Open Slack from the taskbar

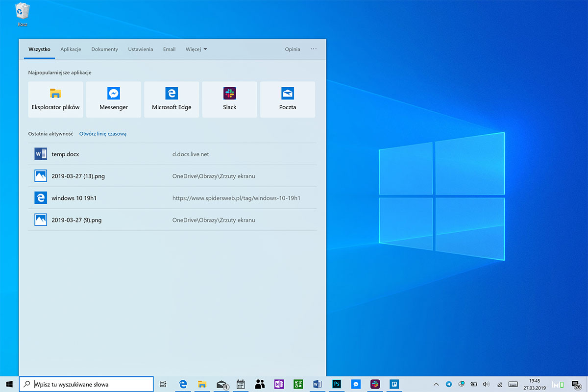375,384
